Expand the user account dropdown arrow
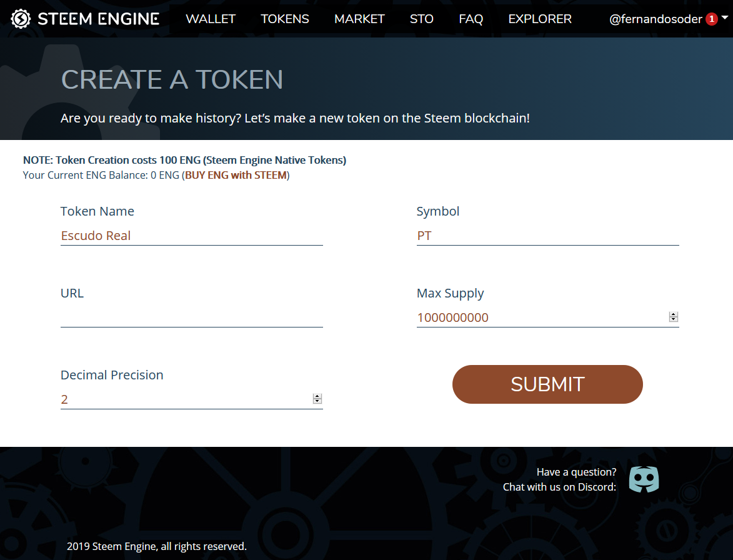This screenshot has width=733, height=560. click(x=725, y=17)
